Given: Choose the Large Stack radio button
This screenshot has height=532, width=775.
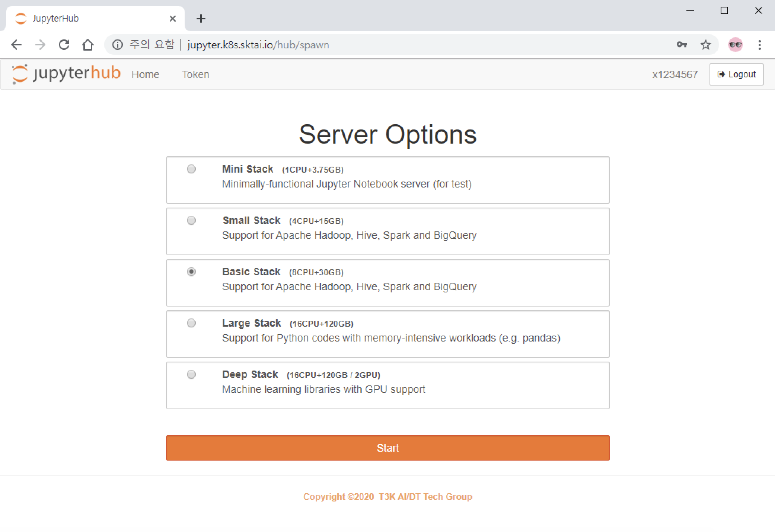Looking at the screenshot, I should pos(191,323).
